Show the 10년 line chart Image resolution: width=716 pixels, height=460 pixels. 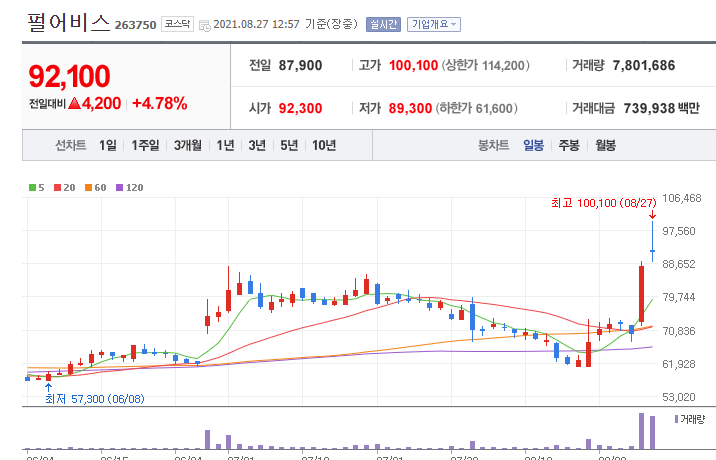[x=324, y=145]
